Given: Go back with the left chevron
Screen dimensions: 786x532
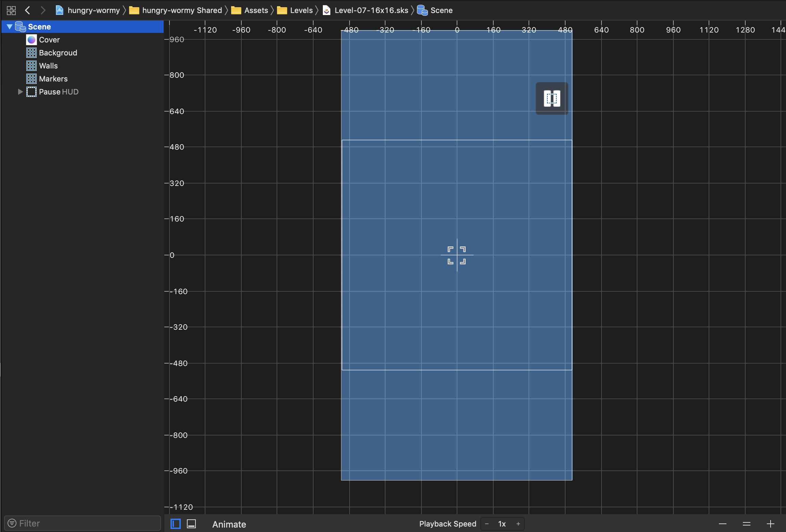Looking at the screenshot, I should (x=28, y=10).
